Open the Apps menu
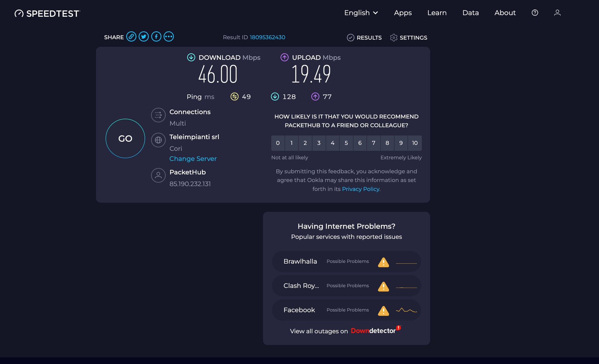599x364 pixels. 402,13
